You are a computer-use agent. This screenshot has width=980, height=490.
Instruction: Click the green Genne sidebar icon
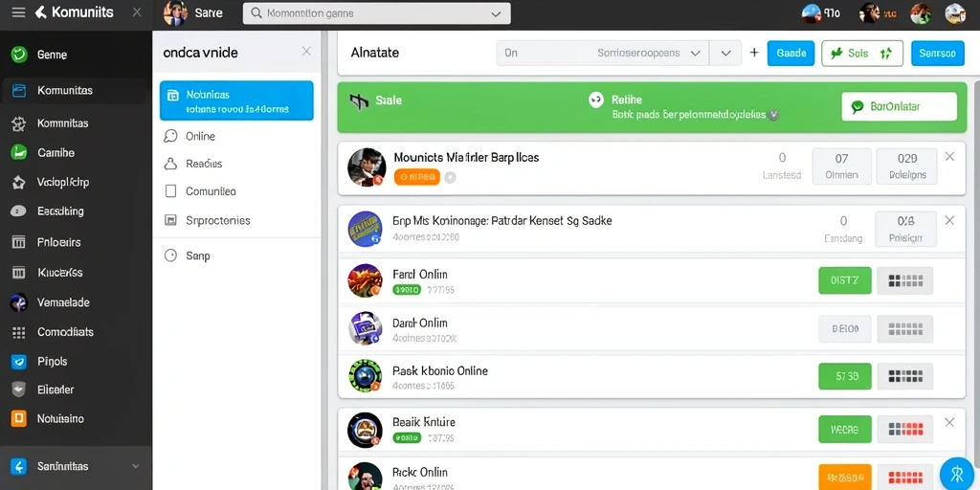[19, 55]
